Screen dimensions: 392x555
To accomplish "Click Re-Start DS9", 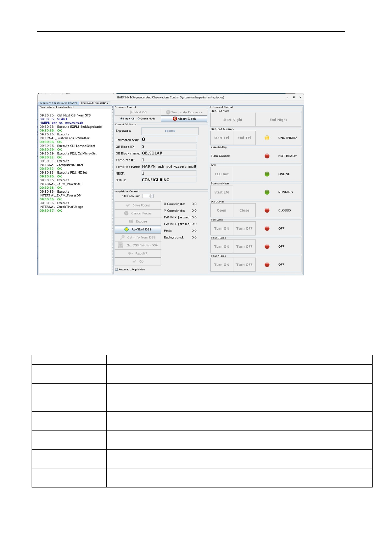I will click(138, 229).
